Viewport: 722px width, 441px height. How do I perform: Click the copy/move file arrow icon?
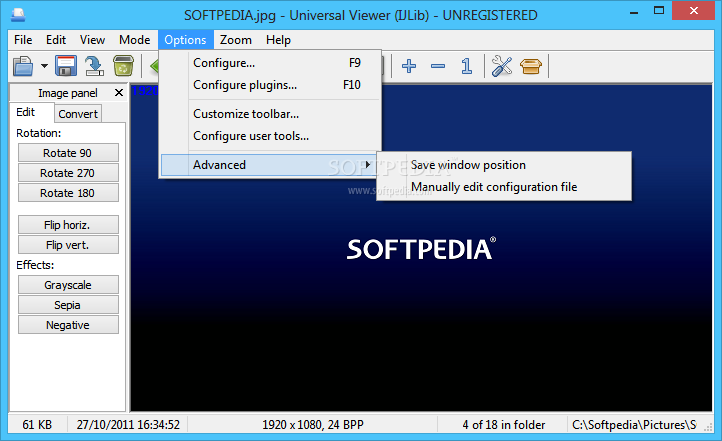(x=94, y=66)
